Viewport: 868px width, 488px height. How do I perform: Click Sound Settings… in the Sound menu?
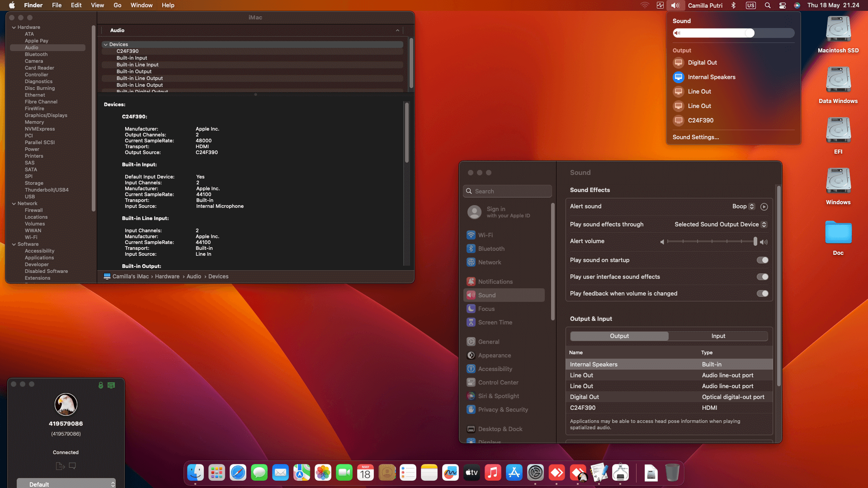point(695,137)
